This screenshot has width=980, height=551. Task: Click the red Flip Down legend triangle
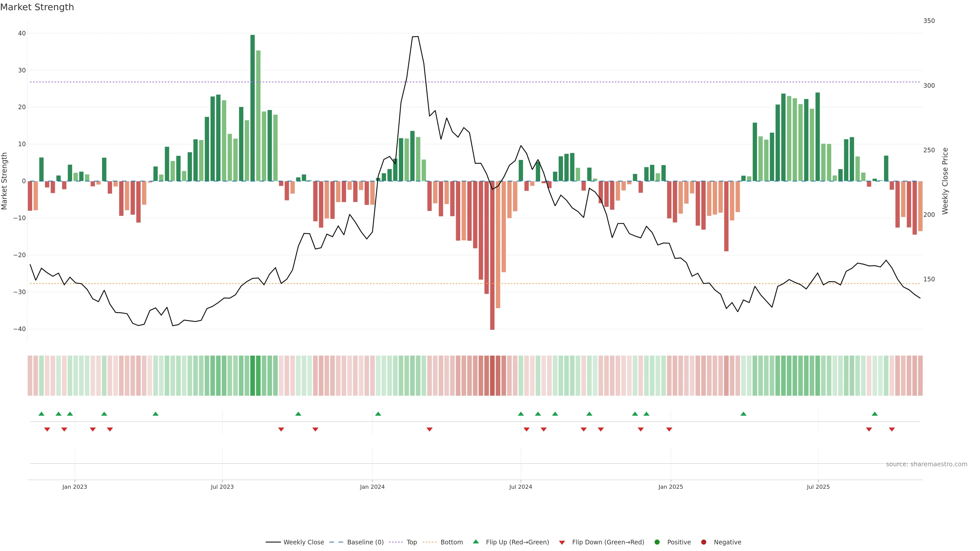(x=562, y=543)
